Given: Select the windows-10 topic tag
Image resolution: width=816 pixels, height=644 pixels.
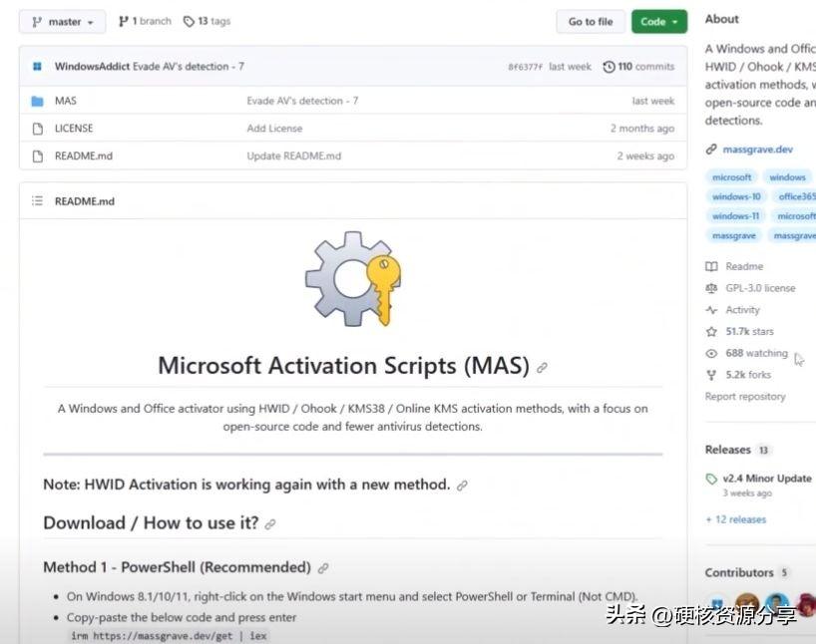Looking at the screenshot, I should (x=736, y=196).
